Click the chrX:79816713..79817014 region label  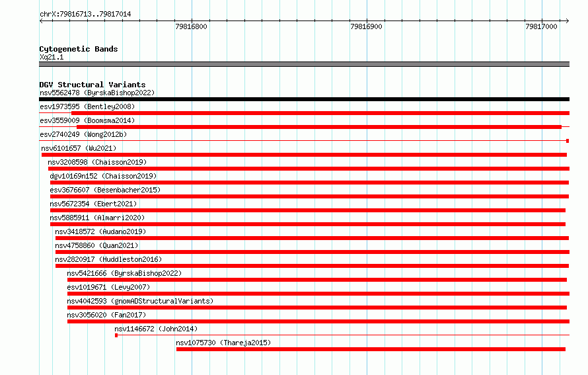pyautogui.click(x=85, y=14)
